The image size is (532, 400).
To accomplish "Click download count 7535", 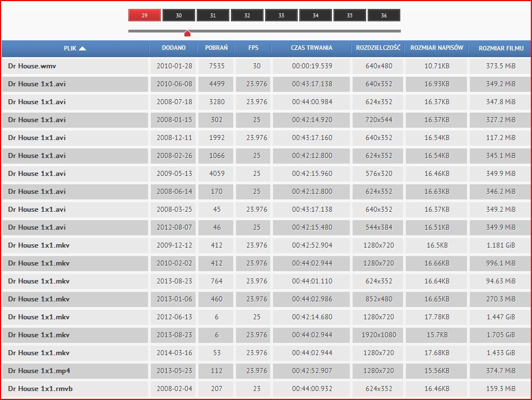I will (x=217, y=66).
